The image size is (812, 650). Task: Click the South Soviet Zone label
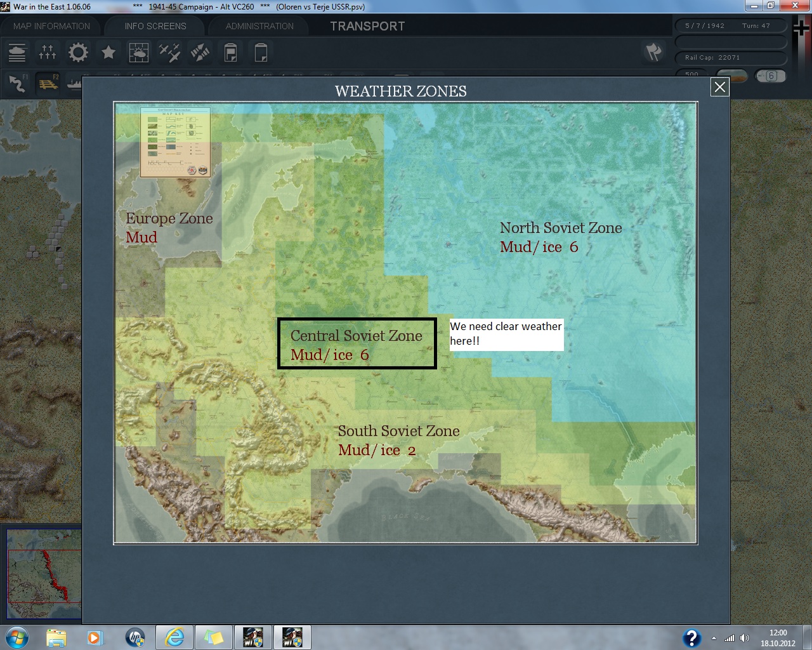click(398, 431)
